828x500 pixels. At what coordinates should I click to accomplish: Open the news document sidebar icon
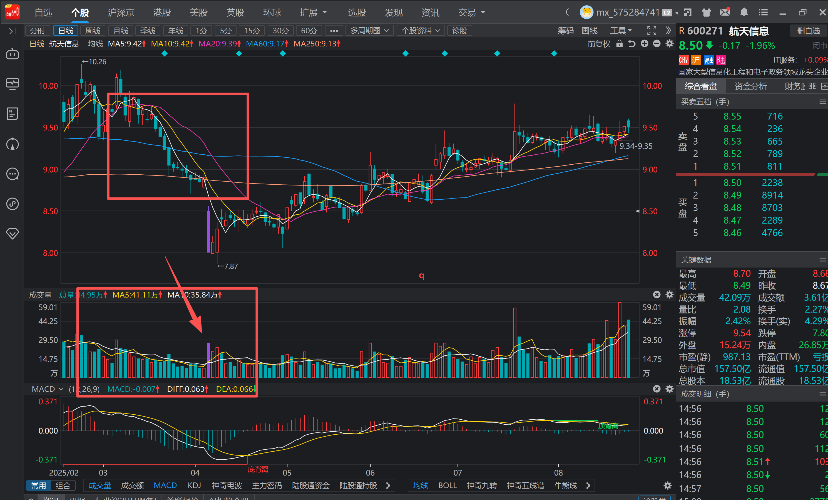pos(12,114)
